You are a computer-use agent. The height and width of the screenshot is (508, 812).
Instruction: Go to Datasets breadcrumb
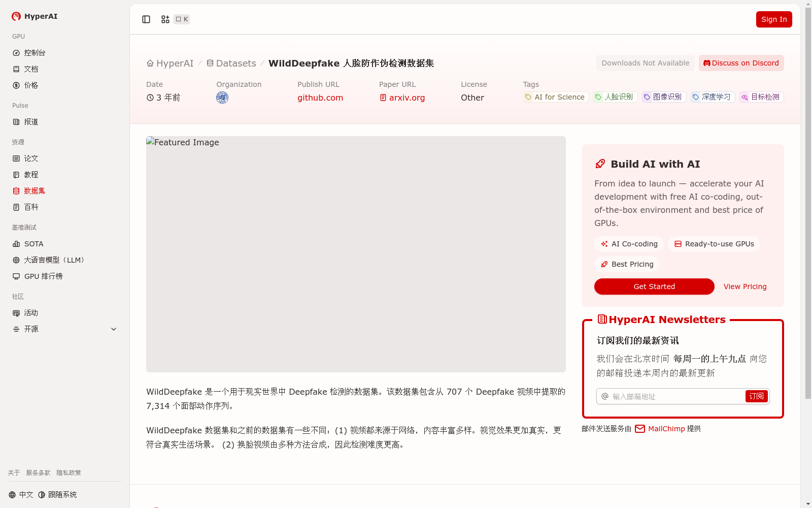pos(231,63)
